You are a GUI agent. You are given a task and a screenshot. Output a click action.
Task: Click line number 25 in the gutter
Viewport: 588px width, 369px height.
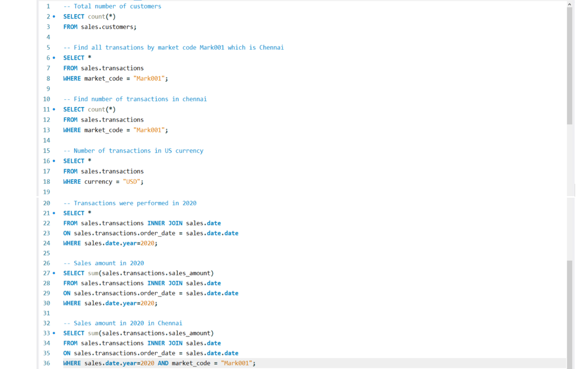[x=47, y=253]
